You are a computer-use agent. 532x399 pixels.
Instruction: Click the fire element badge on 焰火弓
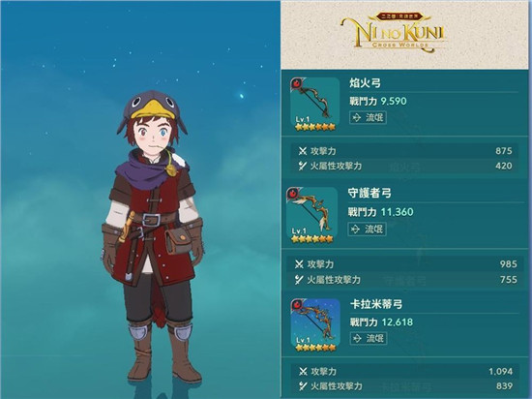point(297,83)
